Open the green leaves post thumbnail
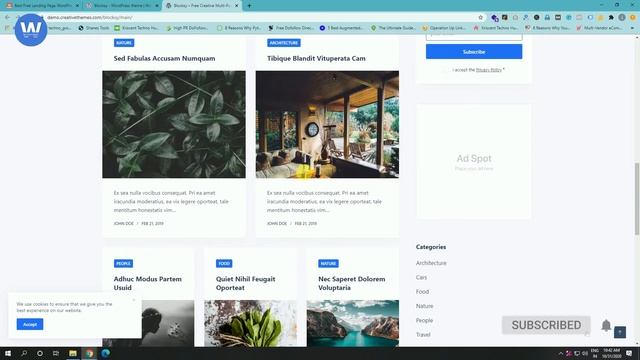Image resolution: width=640 pixels, height=360 pixels. pos(174,124)
